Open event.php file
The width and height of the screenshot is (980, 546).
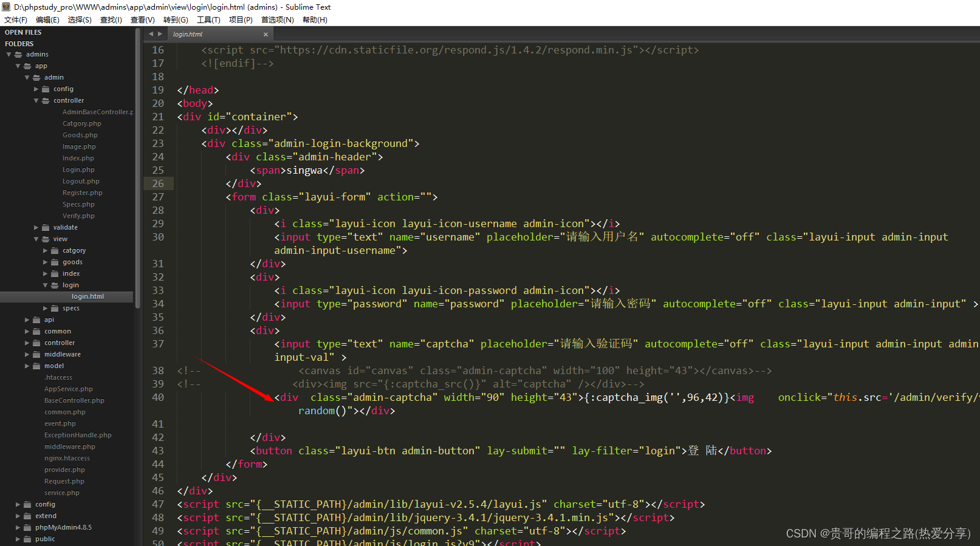coord(60,423)
